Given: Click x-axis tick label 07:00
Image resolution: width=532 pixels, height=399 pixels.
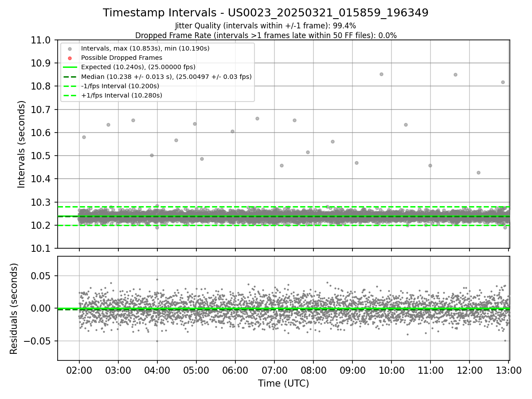Looking at the screenshot, I should 274,370.
